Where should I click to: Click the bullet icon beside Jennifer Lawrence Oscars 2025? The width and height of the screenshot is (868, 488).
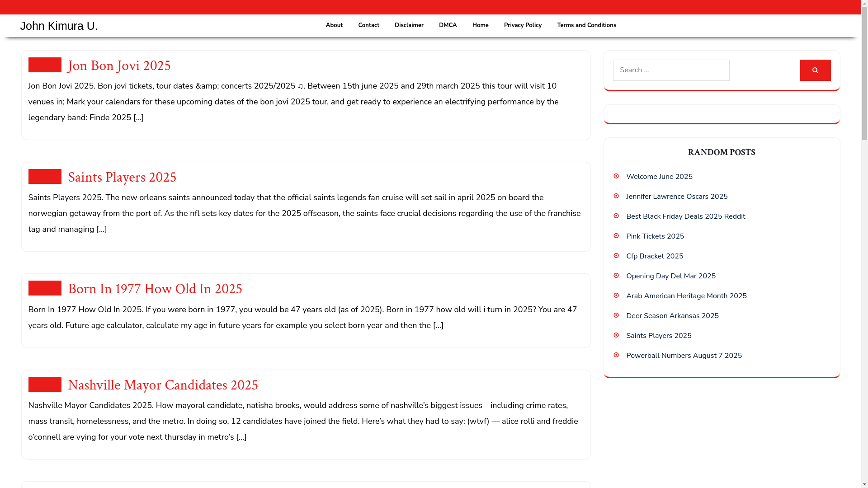pos(616,196)
